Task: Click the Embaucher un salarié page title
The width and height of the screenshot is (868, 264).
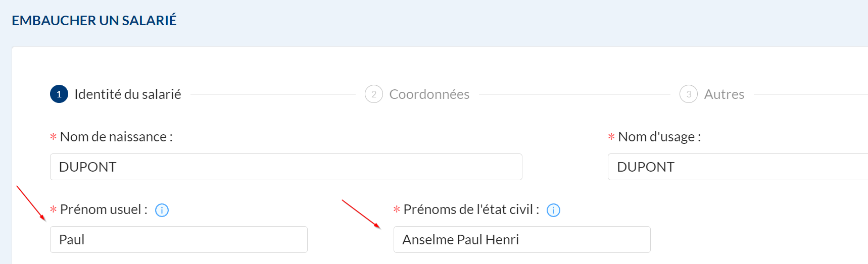Action: click(94, 21)
